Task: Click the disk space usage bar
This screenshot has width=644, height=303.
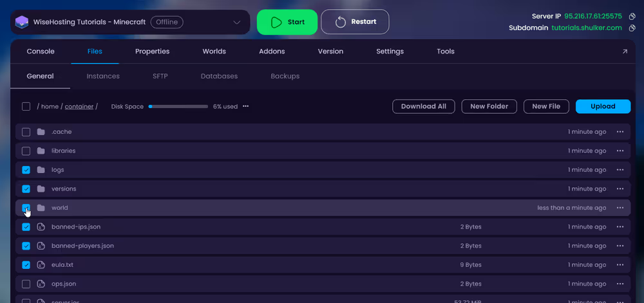Action: pyautogui.click(x=178, y=107)
